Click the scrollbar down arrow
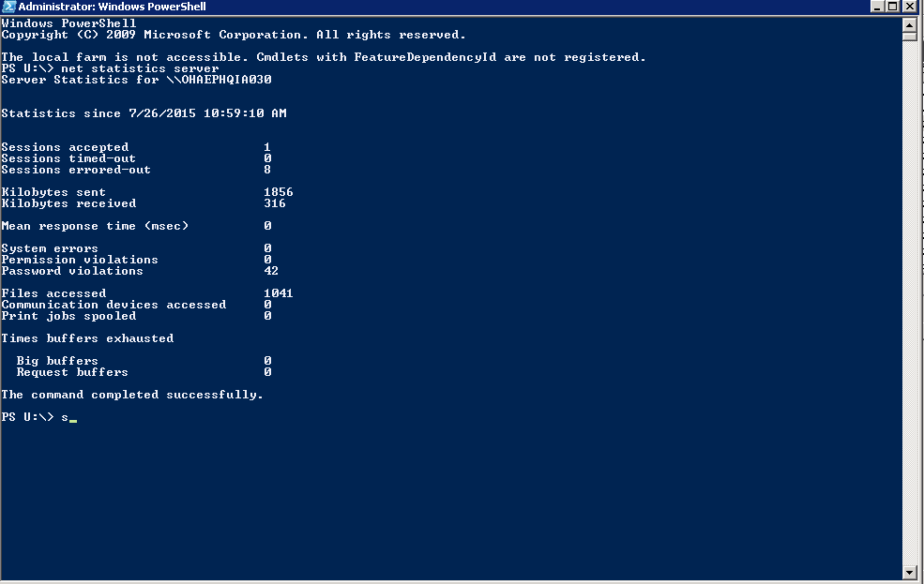This screenshot has height=584, width=924. 911,572
